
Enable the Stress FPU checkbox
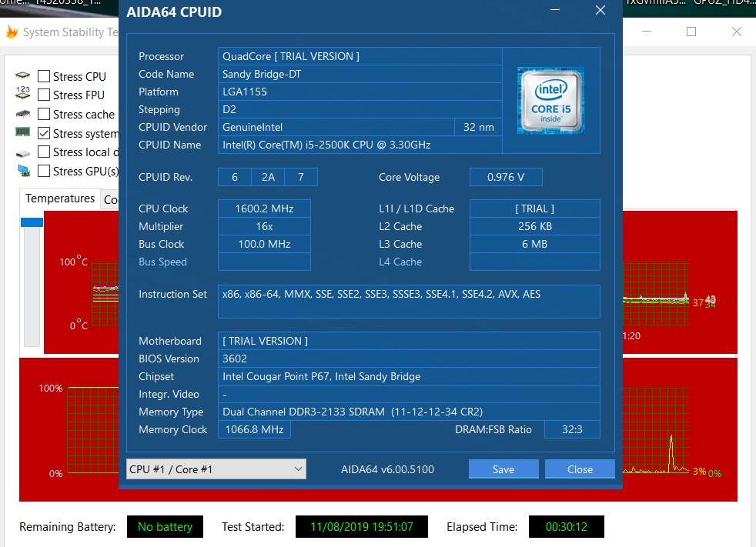44,95
